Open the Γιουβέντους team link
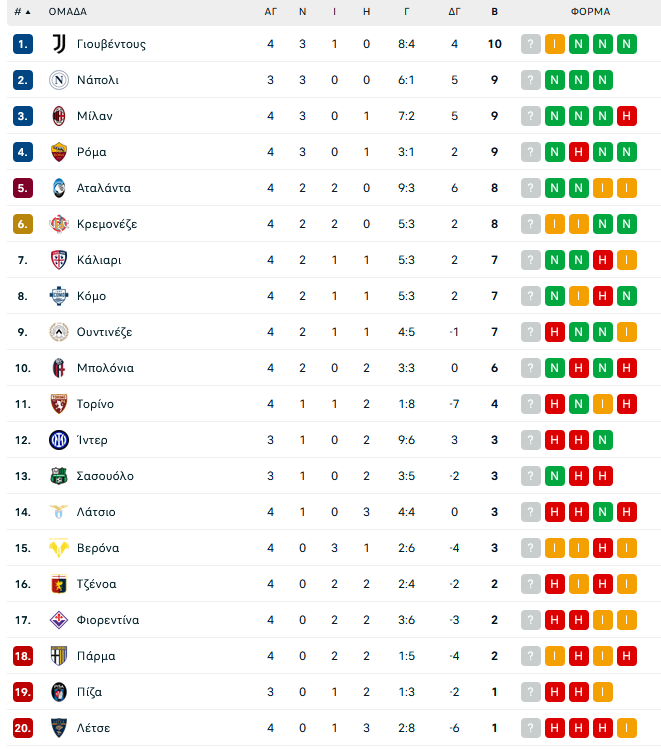Image resolution: width=661 pixels, height=749 pixels. (111, 44)
